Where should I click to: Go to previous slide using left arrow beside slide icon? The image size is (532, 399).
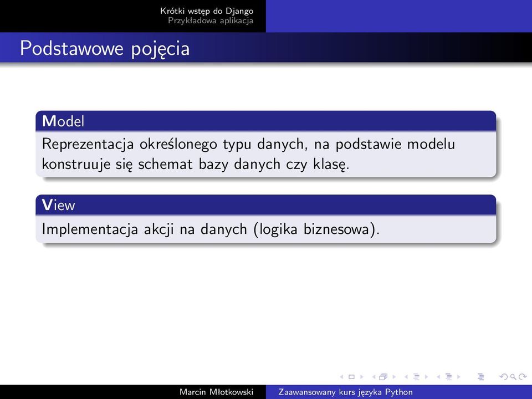[342, 377]
